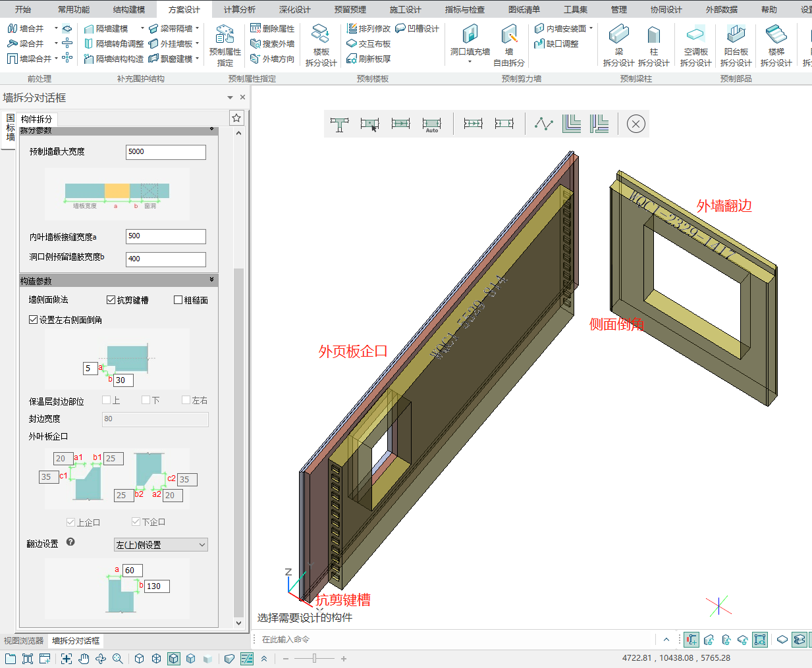Uncheck 设置左右侧面倒角 checkbox
Screen dimensions: 812x668
[34, 320]
